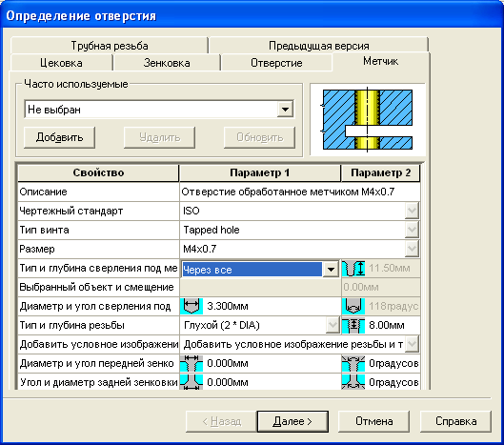Viewport: 504px width, 445px height.
Task: Click the drill angle icon near 118градус
Action: (353, 306)
